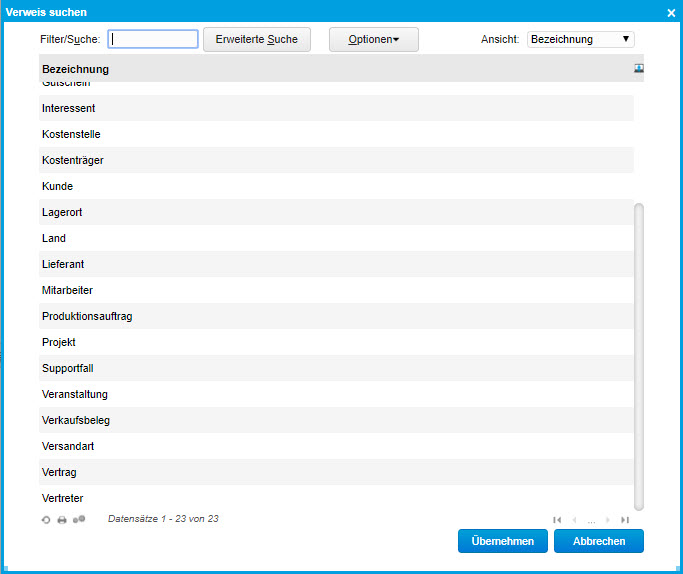Click Erweiterte Suche button

[257, 39]
